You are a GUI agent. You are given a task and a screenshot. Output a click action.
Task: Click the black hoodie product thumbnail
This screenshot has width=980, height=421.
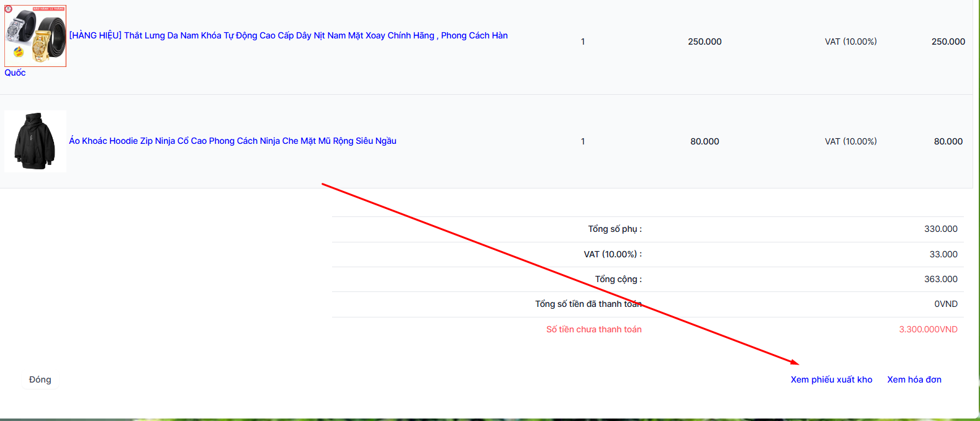(x=35, y=141)
